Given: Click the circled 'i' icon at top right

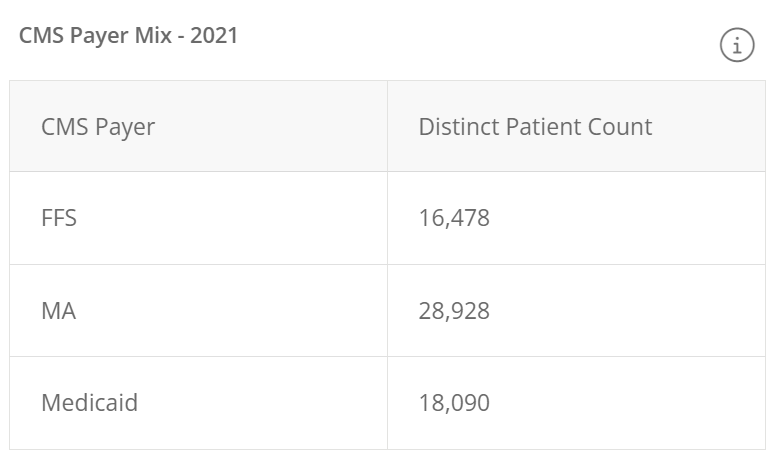Looking at the screenshot, I should [x=737, y=45].
